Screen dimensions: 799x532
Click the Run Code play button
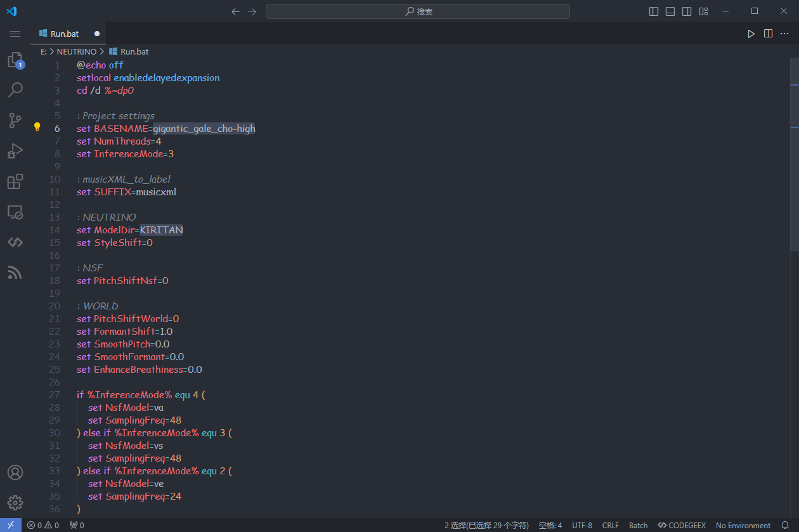[x=751, y=34]
